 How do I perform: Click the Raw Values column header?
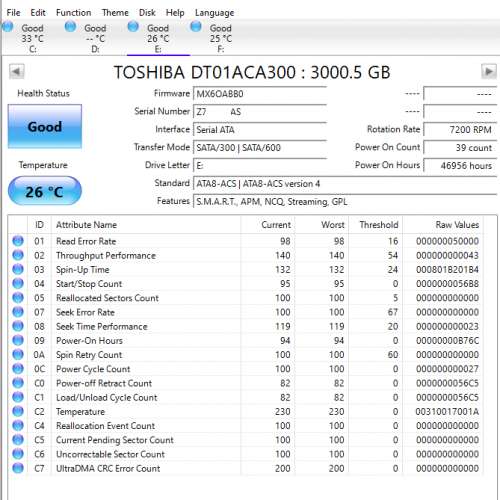point(443,225)
